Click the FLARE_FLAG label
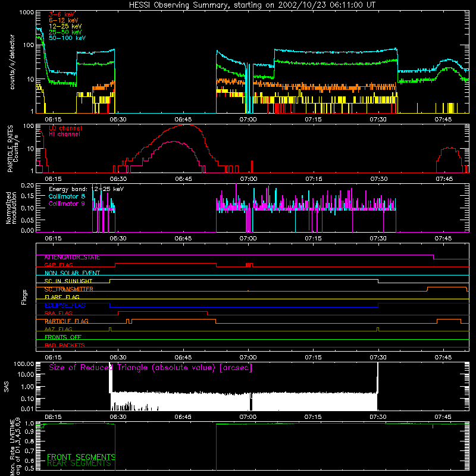Viewport: 476px width, 476px height. (x=62, y=297)
